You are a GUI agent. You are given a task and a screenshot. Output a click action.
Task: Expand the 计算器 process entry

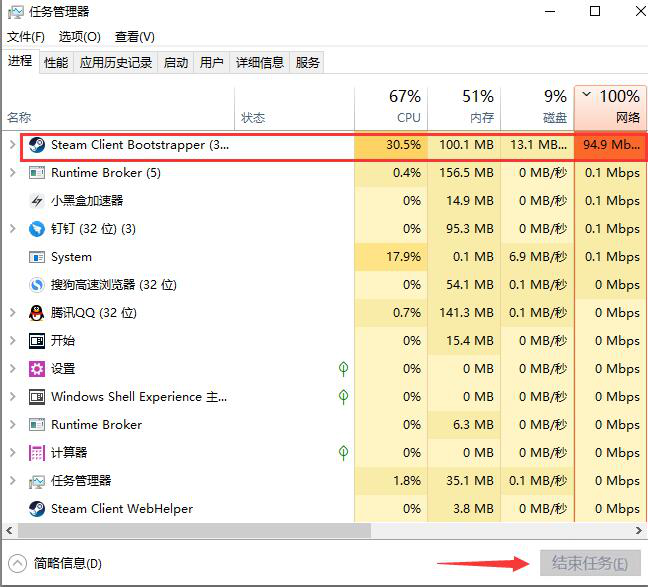12,453
